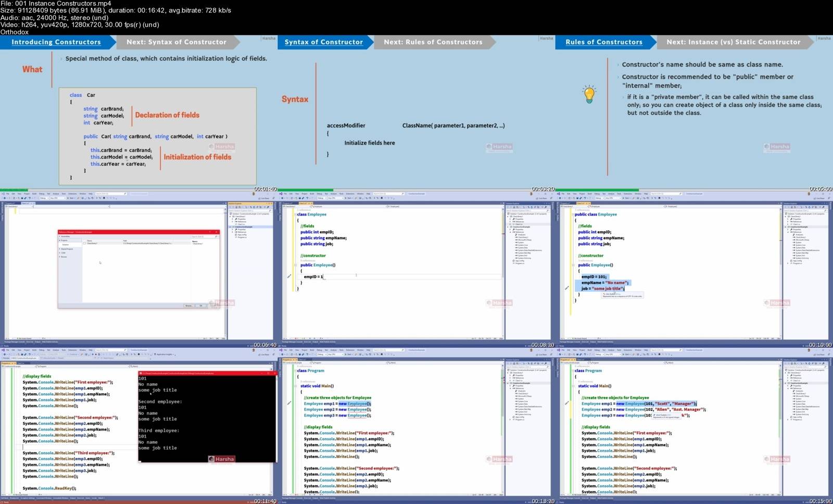Click the 'Initialization of fields' label
The image size is (833, 504).
197,157
